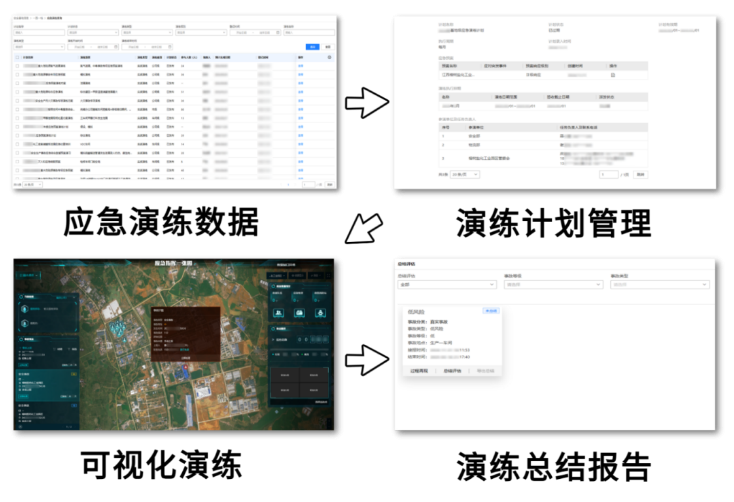The height and width of the screenshot is (502, 734).
Task: Click the page-jump input in plan management panel
Action: [609, 174]
